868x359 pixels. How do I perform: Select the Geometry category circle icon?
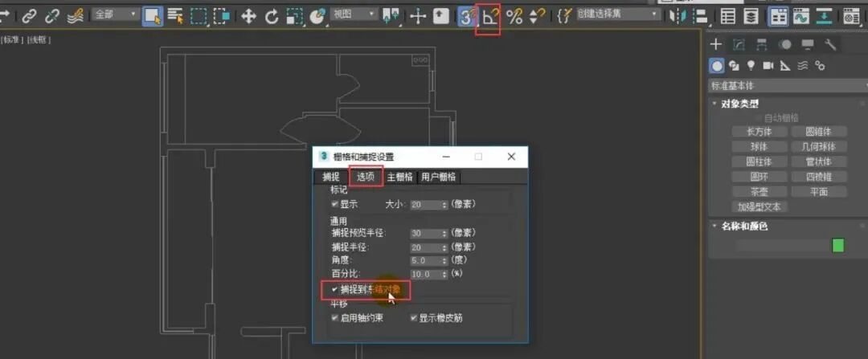coord(717,66)
